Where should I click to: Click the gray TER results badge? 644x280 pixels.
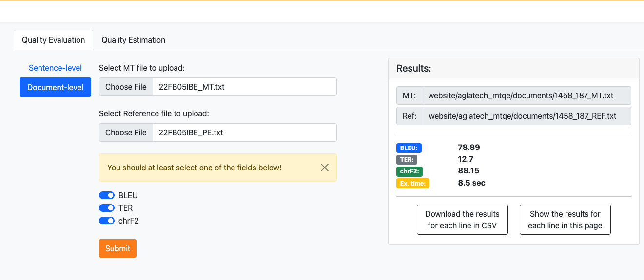(x=407, y=159)
